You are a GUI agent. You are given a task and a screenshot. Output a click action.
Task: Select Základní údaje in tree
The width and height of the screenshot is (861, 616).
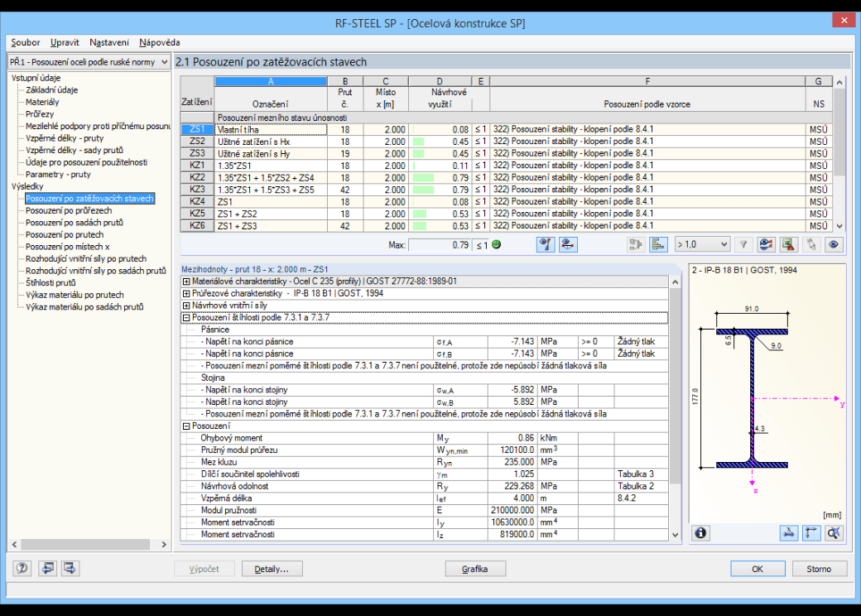51,90
